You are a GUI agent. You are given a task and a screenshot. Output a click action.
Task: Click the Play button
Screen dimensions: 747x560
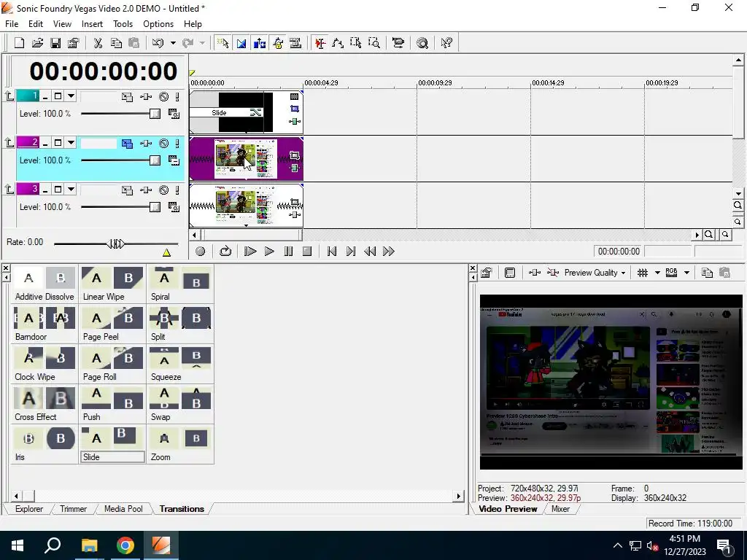pos(269,252)
